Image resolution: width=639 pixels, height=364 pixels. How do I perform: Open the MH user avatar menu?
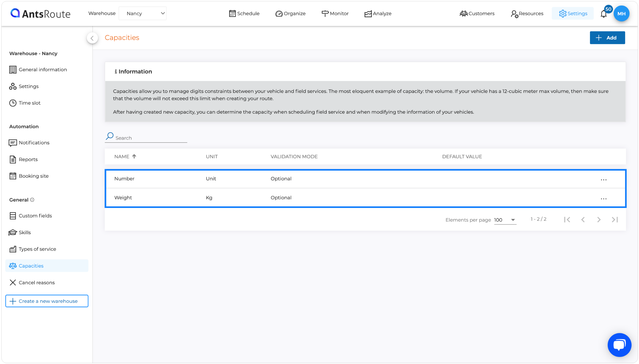621,14
